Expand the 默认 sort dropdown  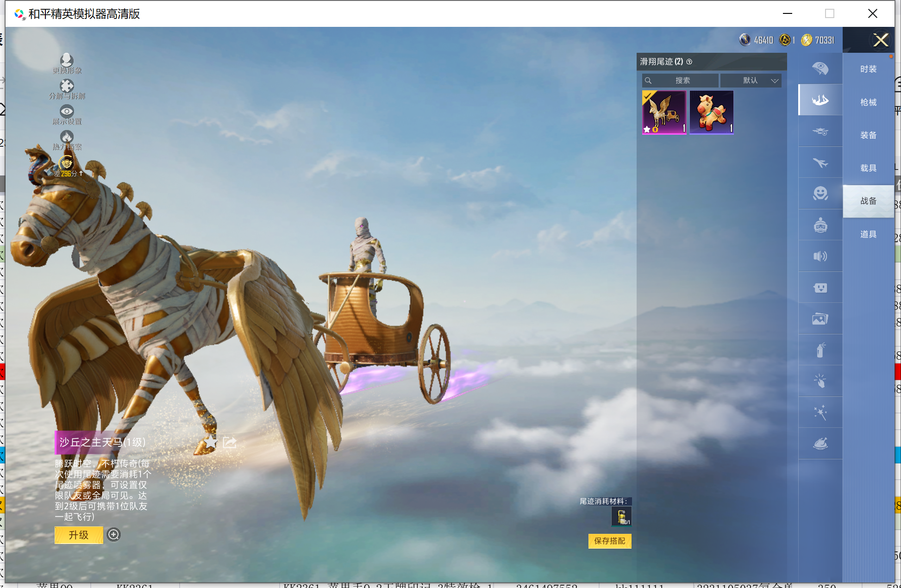[x=751, y=81]
